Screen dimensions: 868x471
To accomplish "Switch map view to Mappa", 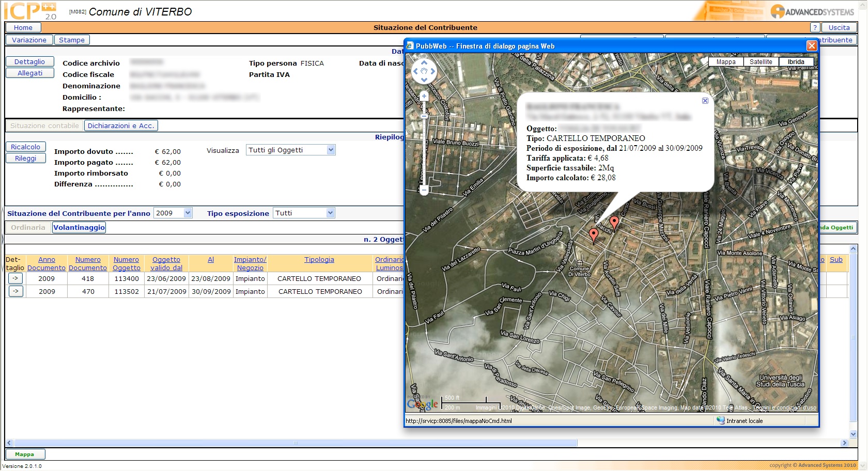I will [x=726, y=62].
